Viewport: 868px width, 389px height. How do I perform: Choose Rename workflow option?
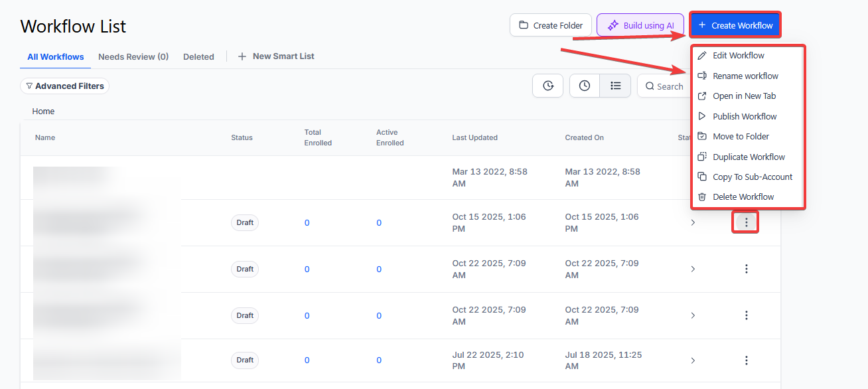pos(745,76)
